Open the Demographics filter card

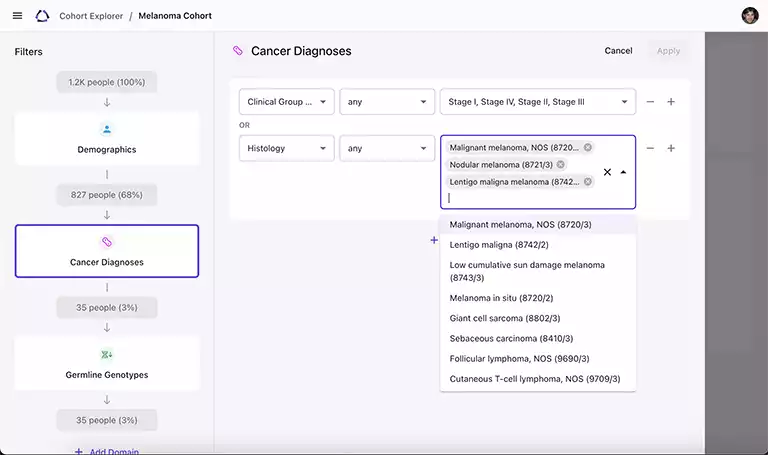[107, 139]
